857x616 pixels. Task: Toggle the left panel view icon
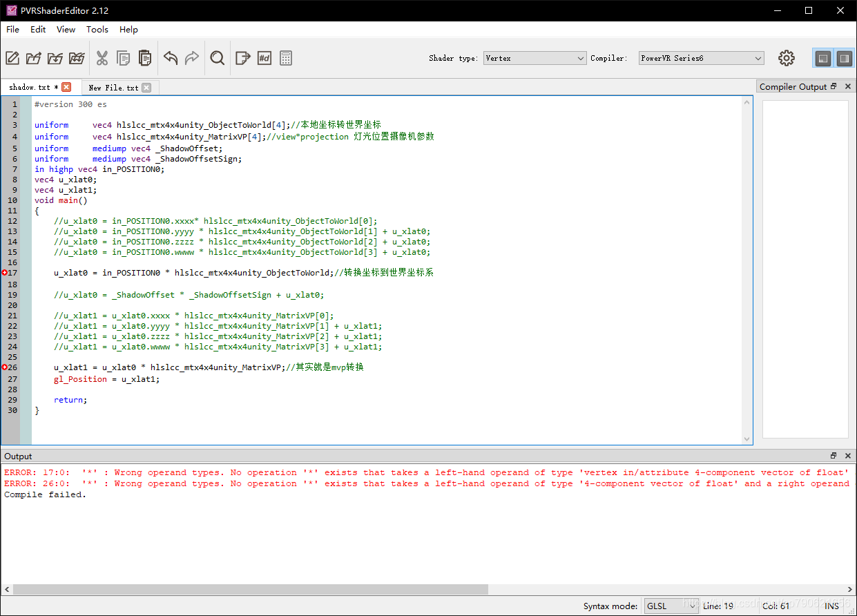coord(822,58)
